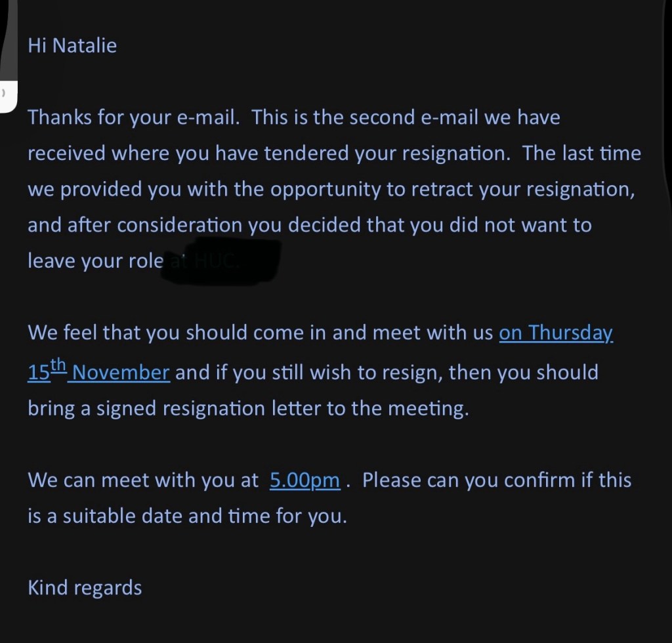Image resolution: width=672 pixels, height=643 pixels.
Task: Click the sentence starting "Please can you confirm"
Action: click(496, 480)
